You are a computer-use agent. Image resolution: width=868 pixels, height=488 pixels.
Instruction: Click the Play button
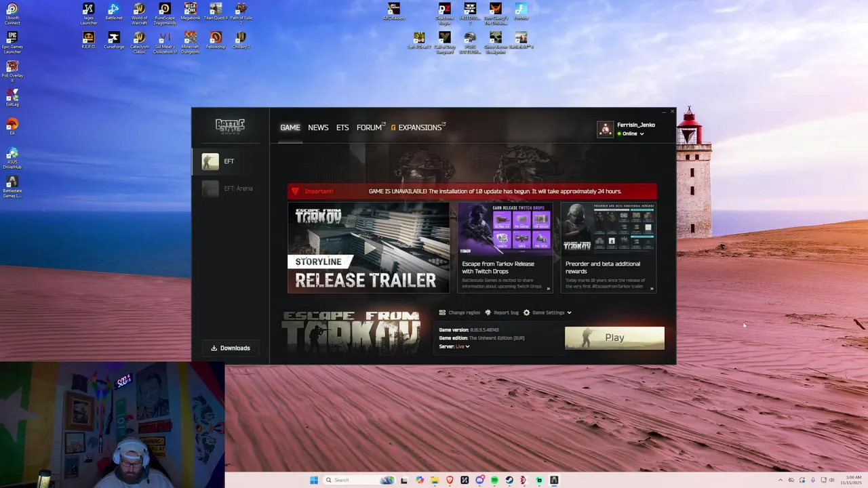click(614, 338)
